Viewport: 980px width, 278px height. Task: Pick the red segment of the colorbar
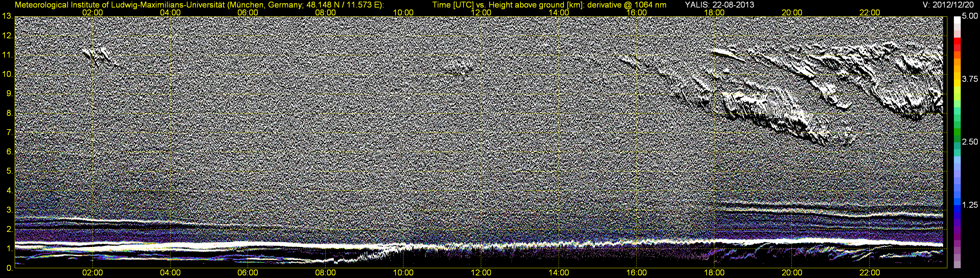pos(957,42)
